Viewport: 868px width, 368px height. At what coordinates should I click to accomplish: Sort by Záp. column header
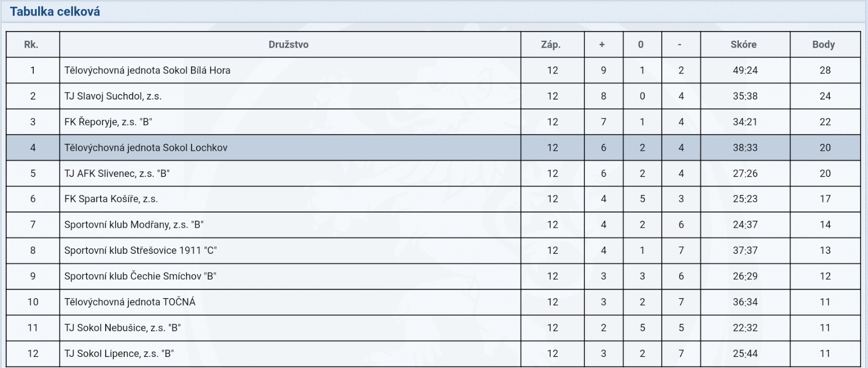click(x=551, y=44)
